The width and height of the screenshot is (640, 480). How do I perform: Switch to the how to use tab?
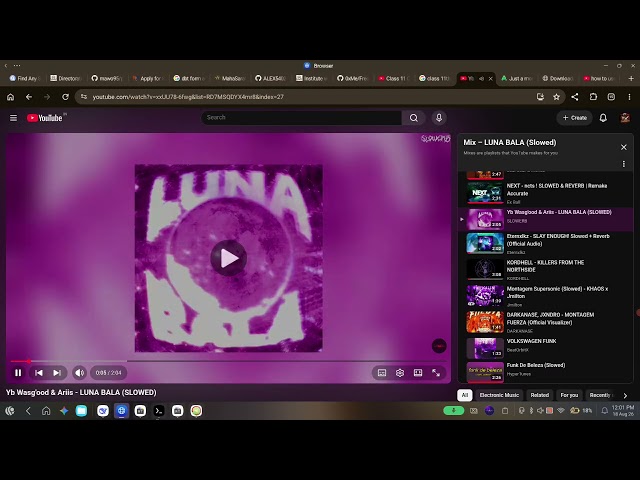pyautogui.click(x=599, y=78)
